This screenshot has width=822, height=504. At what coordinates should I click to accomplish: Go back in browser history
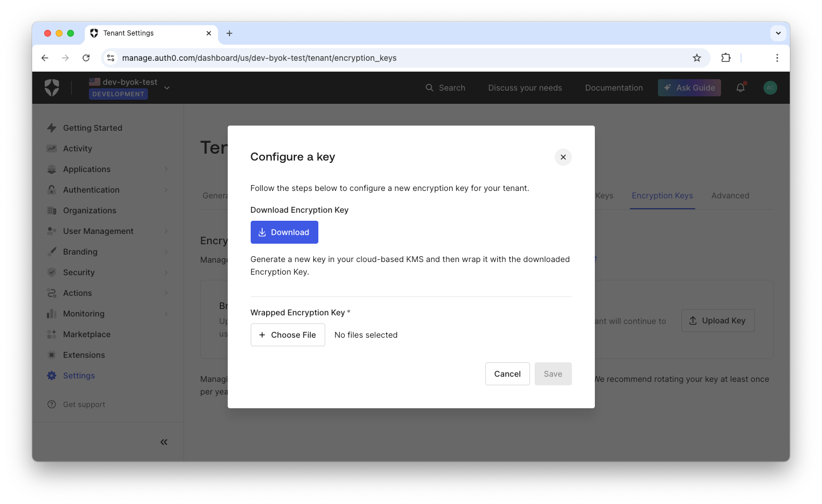pos(45,58)
